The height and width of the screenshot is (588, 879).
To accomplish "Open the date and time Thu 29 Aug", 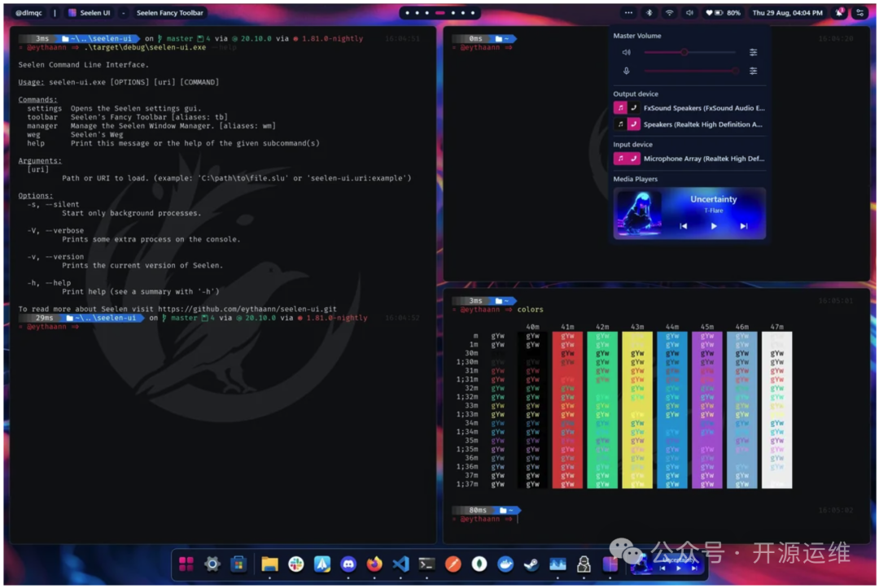I will tap(788, 12).
